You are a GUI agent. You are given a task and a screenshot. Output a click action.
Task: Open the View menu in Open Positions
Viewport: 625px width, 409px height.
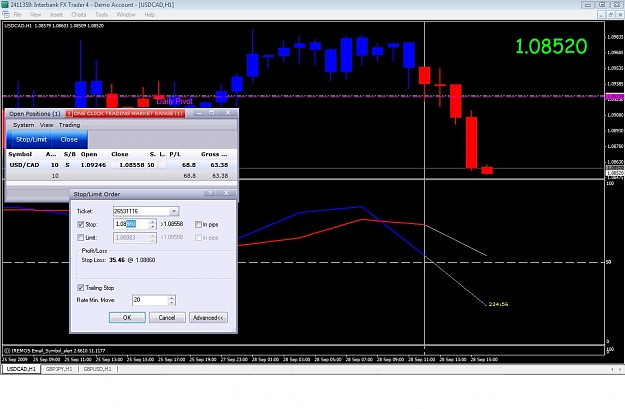[46, 125]
